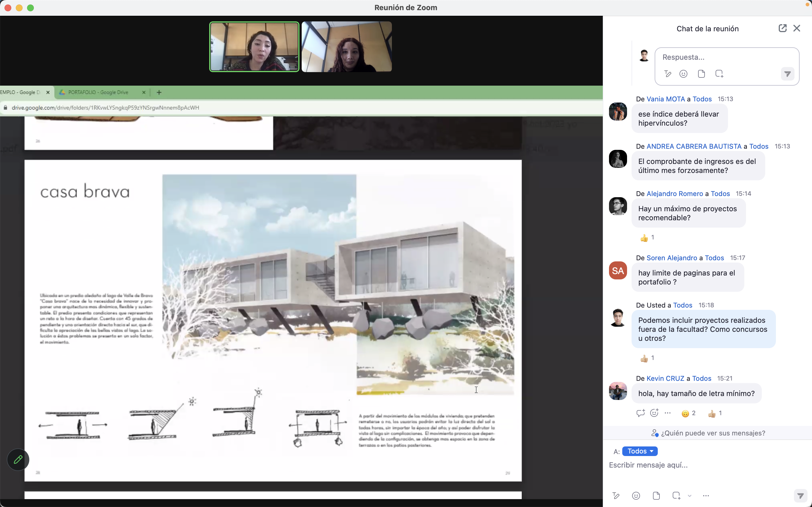Close the meeting chat panel
Image resolution: width=812 pixels, height=507 pixels.
coord(796,28)
